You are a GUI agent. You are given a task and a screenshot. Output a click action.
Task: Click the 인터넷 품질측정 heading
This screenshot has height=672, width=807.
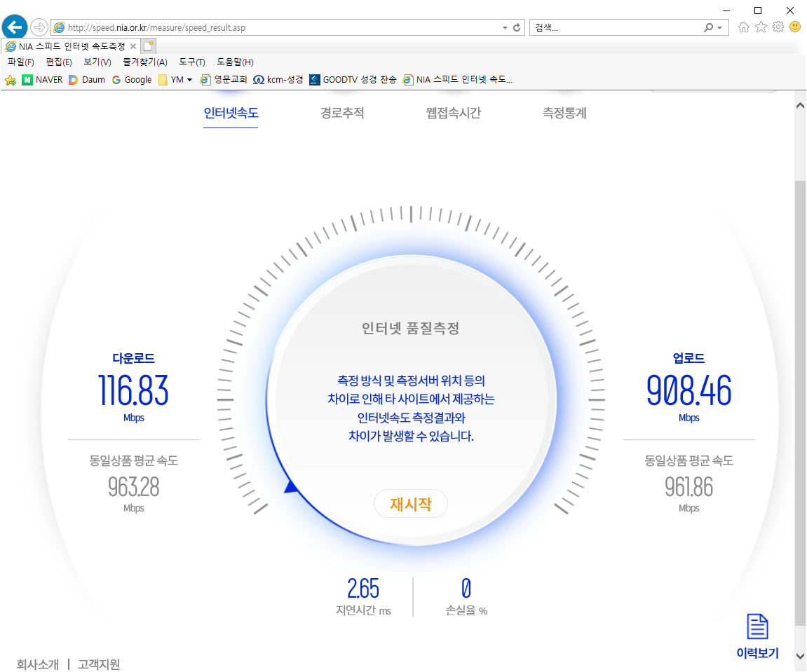411,328
